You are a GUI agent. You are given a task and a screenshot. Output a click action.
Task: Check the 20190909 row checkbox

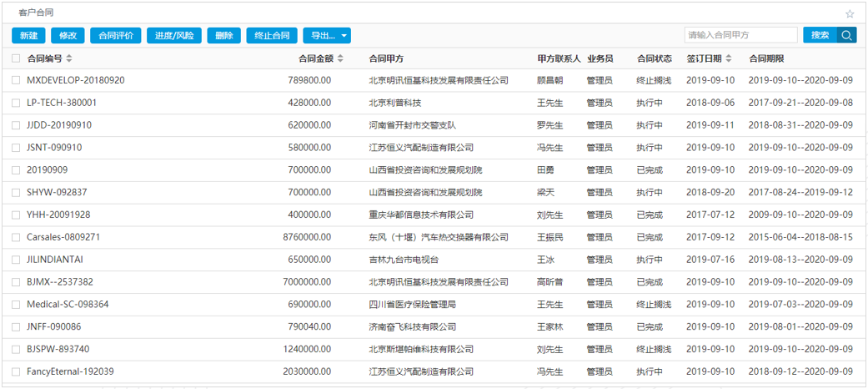click(x=16, y=170)
